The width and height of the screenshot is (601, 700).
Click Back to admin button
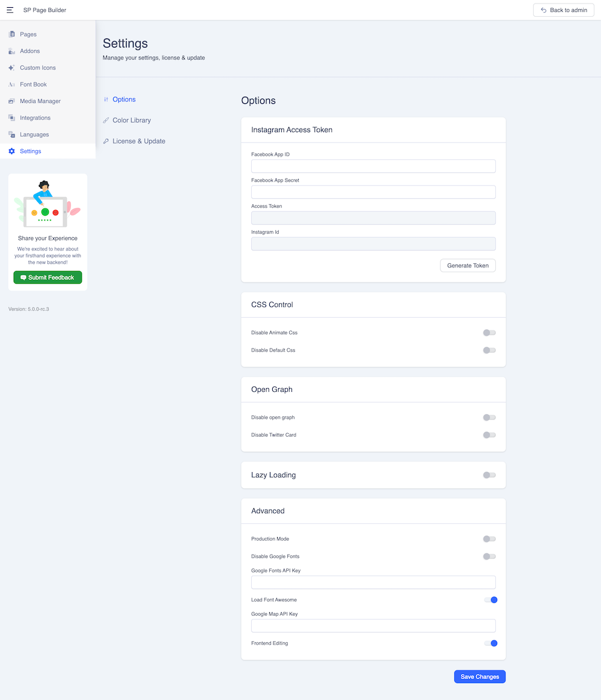(x=563, y=10)
